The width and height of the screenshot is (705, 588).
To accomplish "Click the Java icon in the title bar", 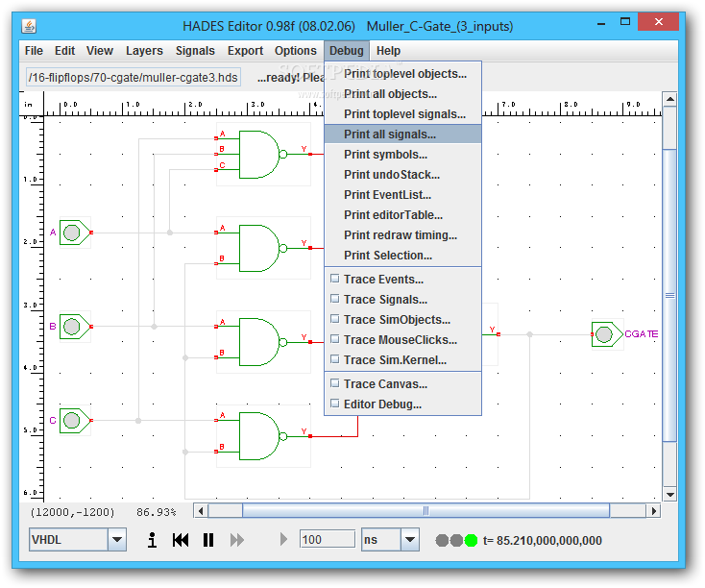I will coord(29,26).
